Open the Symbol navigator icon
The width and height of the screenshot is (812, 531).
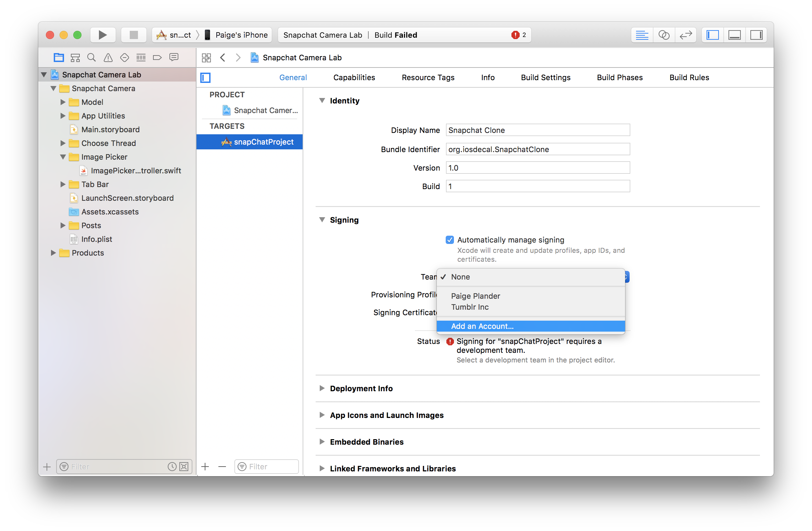click(75, 58)
